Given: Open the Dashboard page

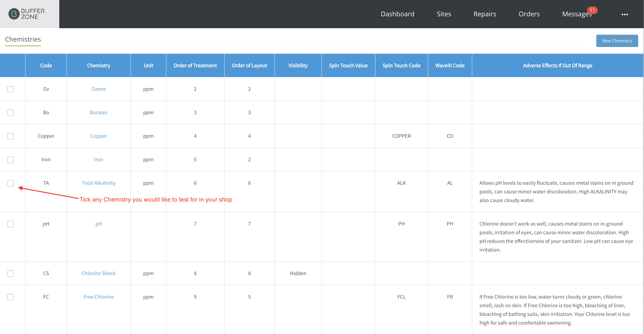Looking at the screenshot, I should [x=397, y=14].
